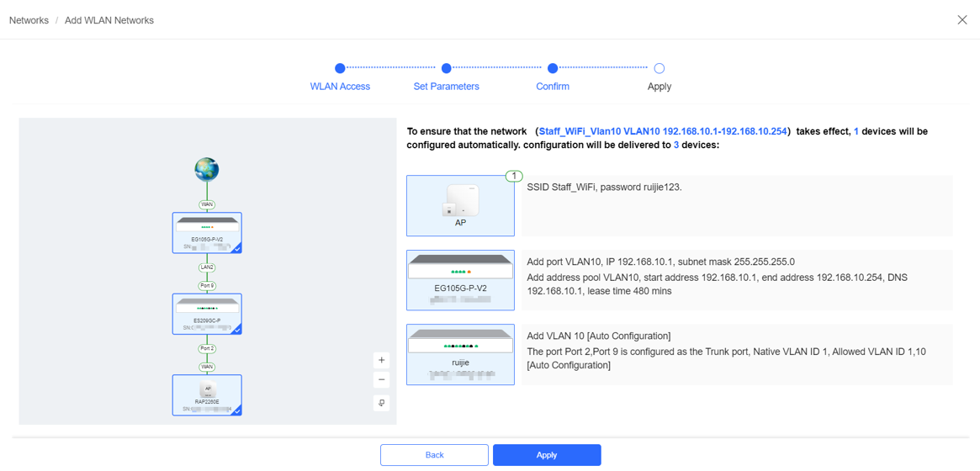Image resolution: width=980 pixels, height=471 pixels.
Task: Zoom in the topology with plus button
Action: [x=381, y=360]
